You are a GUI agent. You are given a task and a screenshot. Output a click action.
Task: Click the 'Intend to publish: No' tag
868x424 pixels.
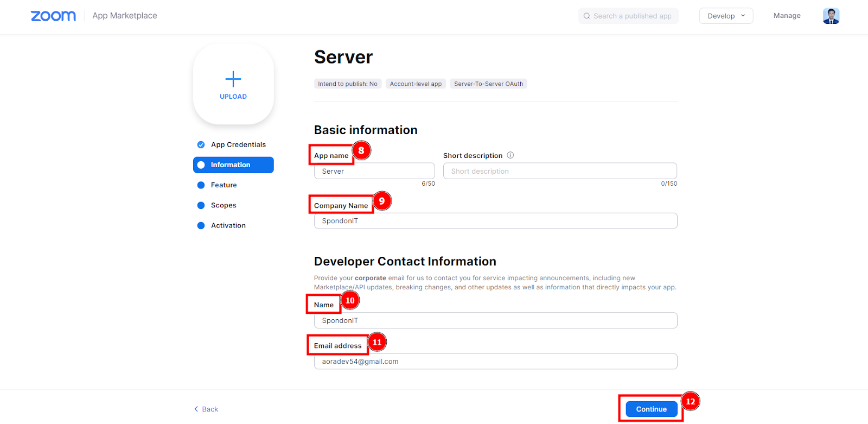348,84
